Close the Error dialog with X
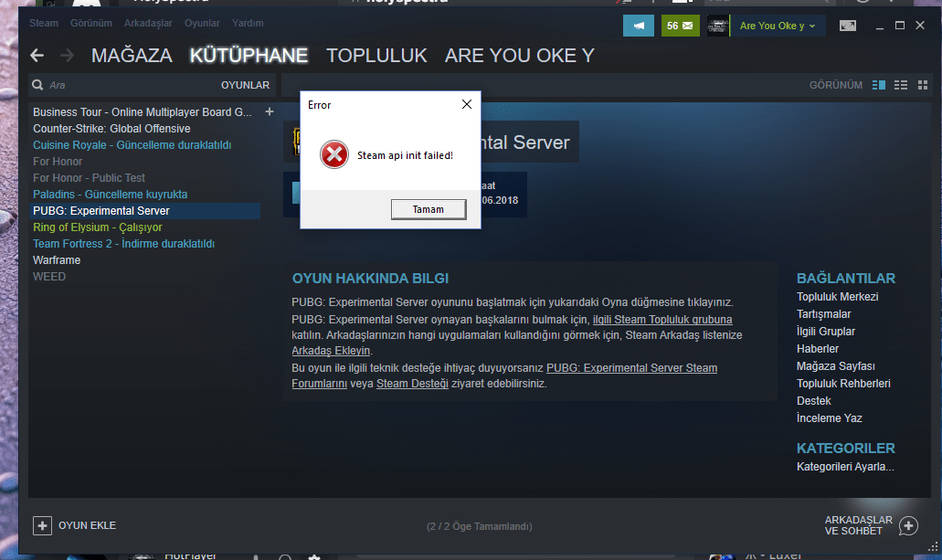942x560 pixels. pos(467,104)
